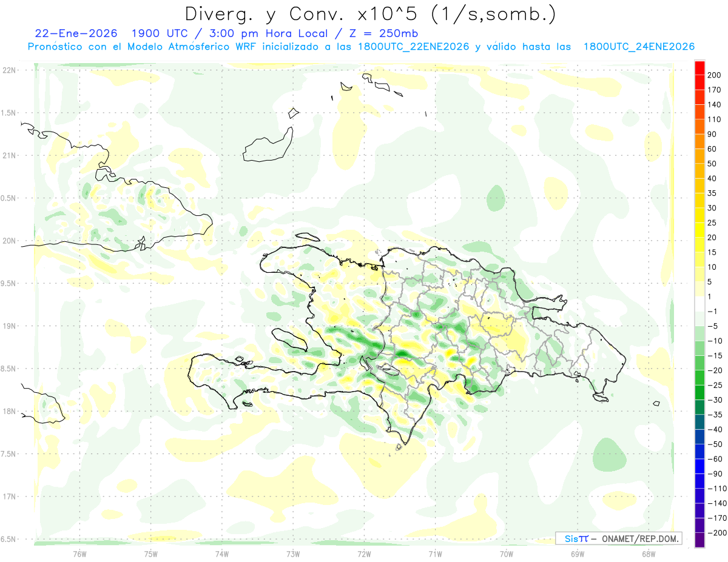
Task: Click the '1800UTC_24ENE2026' valid-until time
Action: [x=639, y=47]
